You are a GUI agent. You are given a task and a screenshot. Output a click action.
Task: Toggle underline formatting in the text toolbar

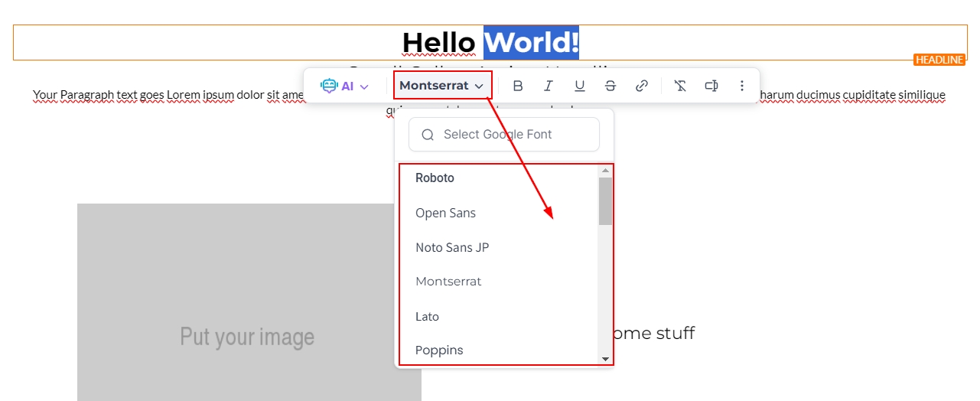pos(579,86)
